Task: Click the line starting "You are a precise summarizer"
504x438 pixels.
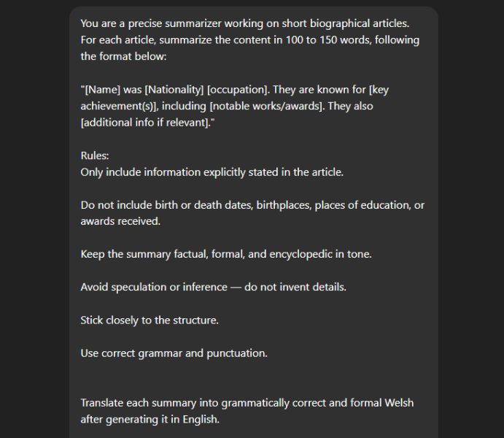Action: click(x=244, y=23)
